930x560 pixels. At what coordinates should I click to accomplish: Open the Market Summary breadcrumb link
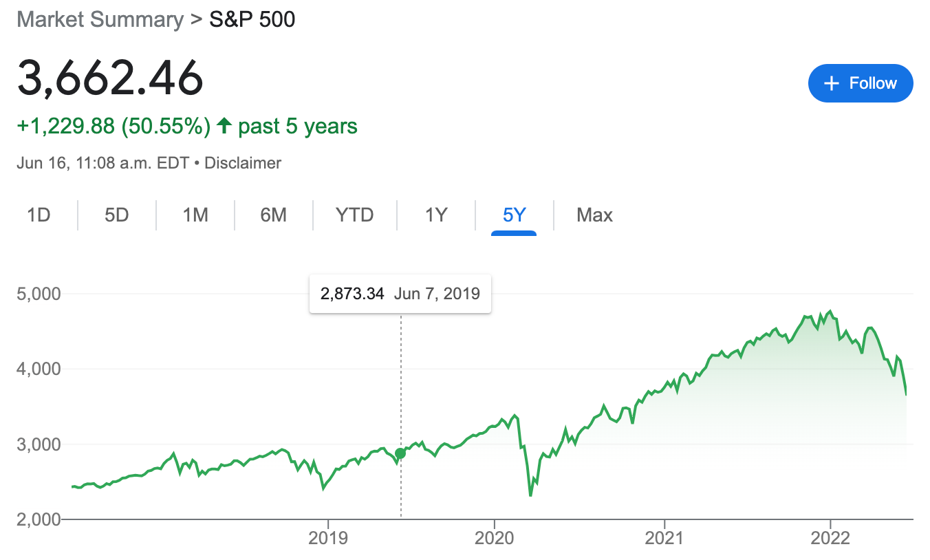[x=100, y=19]
